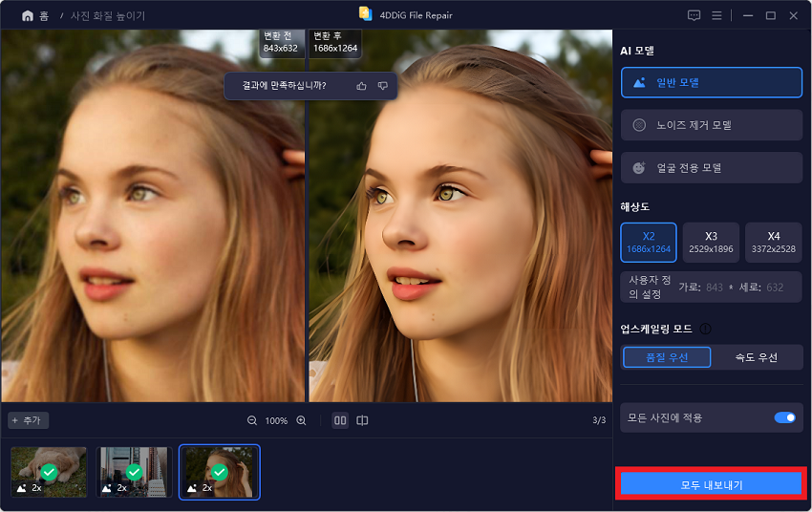This screenshot has width=812, height=512.
Task: Select 노이즈 제거 모델 option
Action: pos(712,125)
